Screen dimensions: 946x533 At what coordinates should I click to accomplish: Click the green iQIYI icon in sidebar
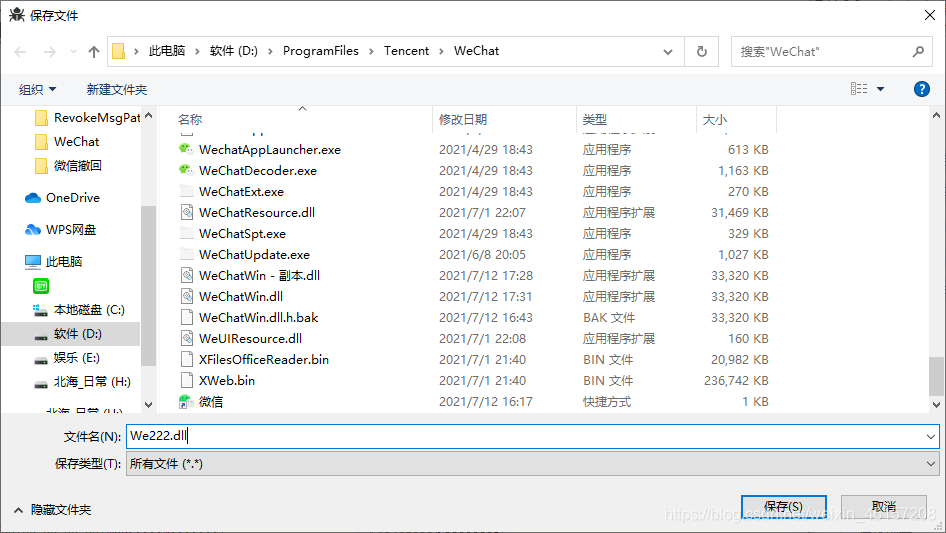tap(40, 286)
